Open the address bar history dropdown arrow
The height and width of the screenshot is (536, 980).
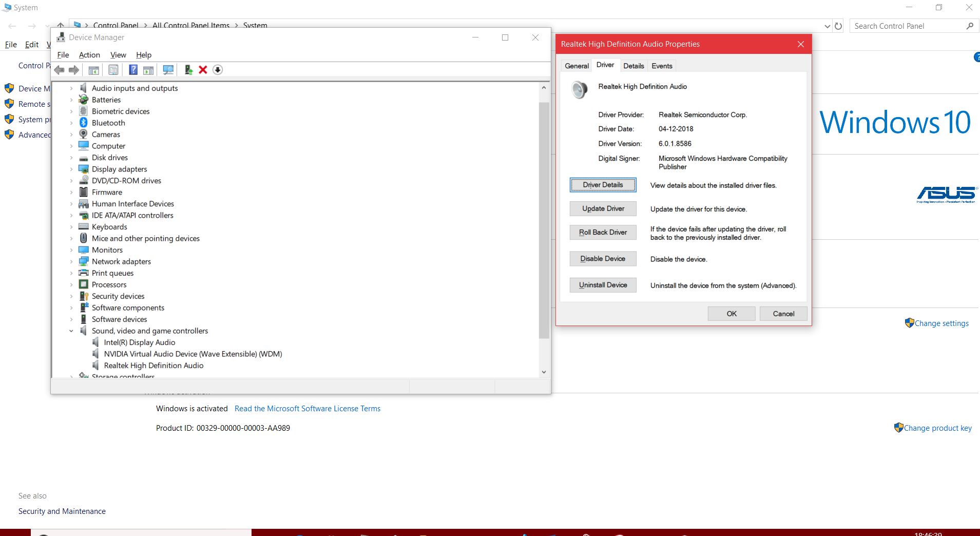(827, 26)
